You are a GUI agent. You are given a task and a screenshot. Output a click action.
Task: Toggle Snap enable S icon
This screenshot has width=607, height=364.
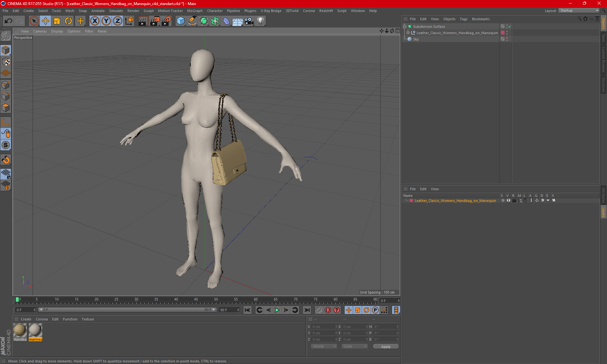6,145
